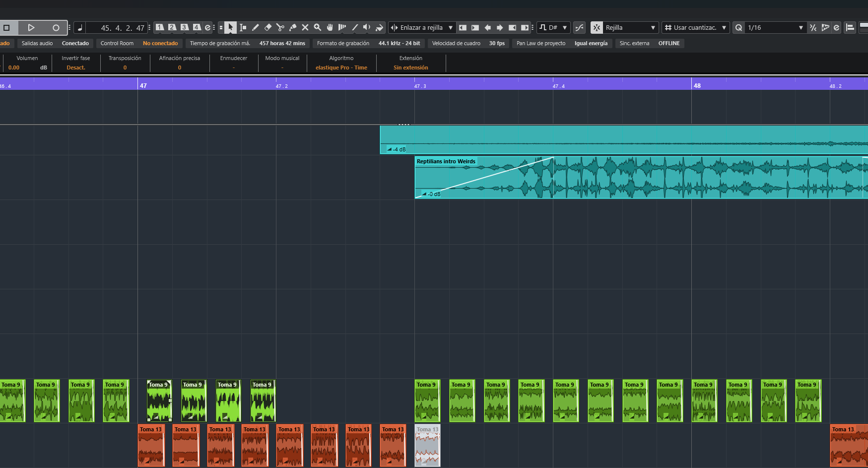The image size is (868, 468).
Task: Click the elastique Pro - Time algorithm value
Action: pos(341,67)
